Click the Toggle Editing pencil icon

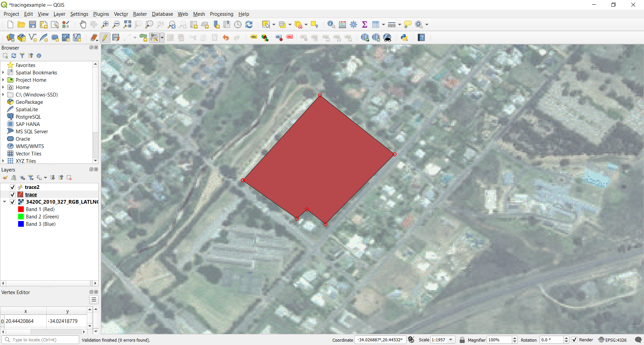click(x=105, y=38)
